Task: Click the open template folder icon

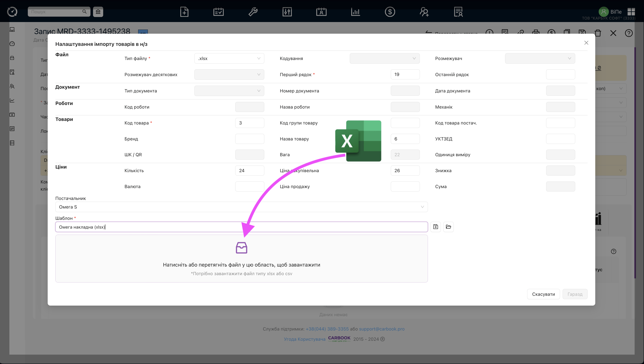Action: 449,227
